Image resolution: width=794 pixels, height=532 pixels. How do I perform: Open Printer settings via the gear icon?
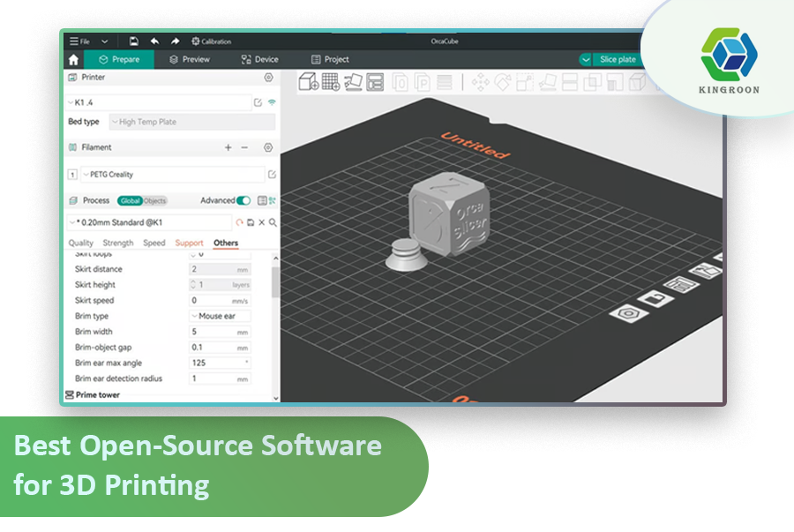[x=269, y=78]
